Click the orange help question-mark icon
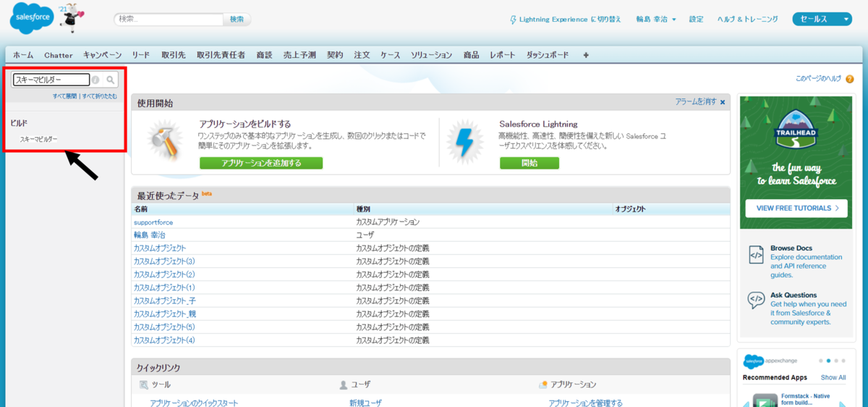Screen dimensions: 868x407 tap(849, 79)
